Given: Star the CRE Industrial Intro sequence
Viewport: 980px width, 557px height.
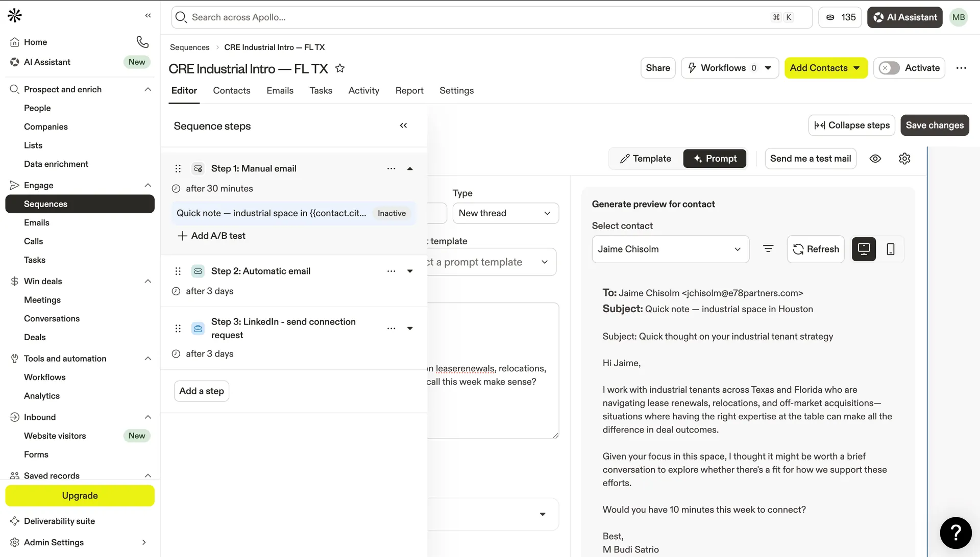Looking at the screenshot, I should point(340,68).
